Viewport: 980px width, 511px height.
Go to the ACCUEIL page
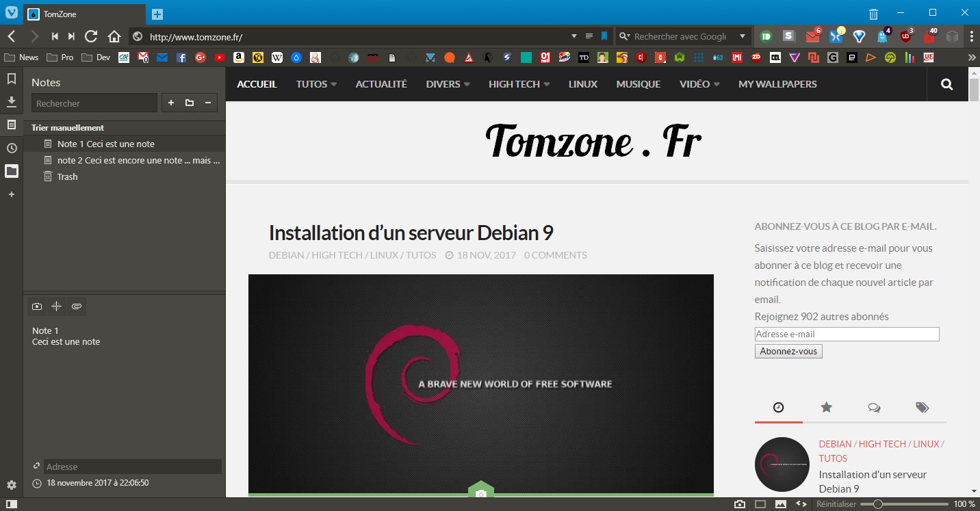[257, 84]
